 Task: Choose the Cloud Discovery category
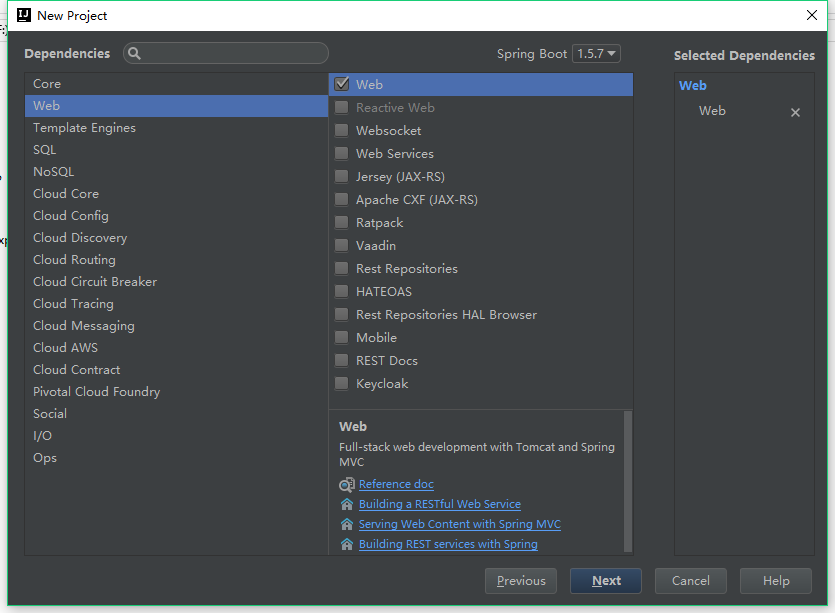80,238
